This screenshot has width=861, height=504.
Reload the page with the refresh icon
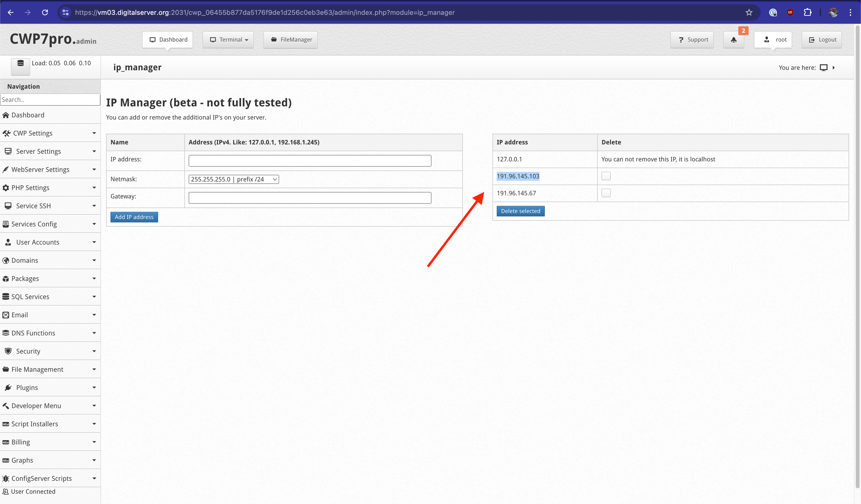coord(45,12)
